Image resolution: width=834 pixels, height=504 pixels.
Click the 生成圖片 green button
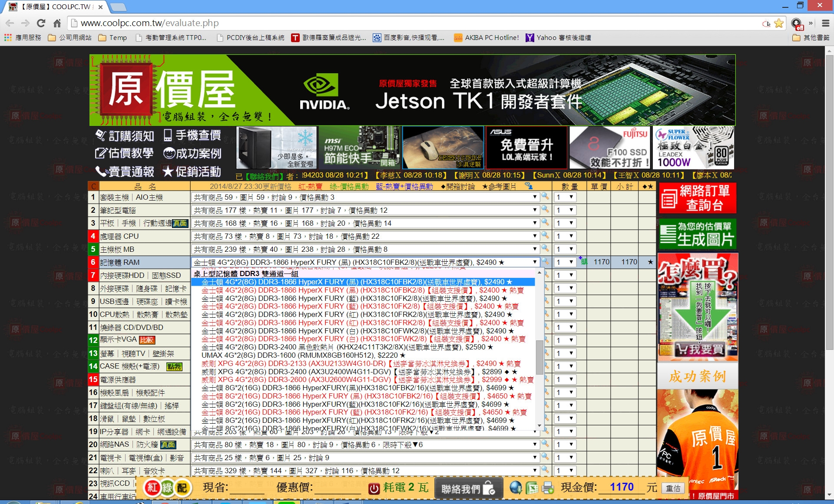[x=698, y=234]
